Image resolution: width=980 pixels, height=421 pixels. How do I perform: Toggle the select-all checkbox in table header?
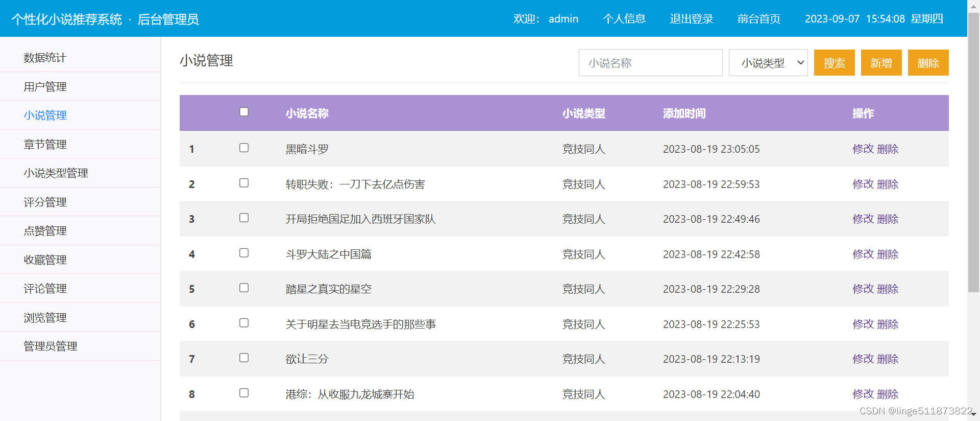coord(244,112)
